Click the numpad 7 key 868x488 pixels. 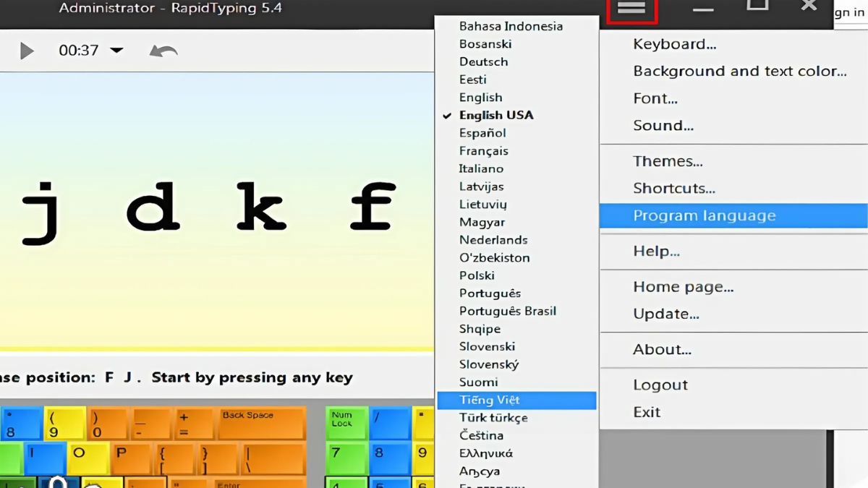tap(346, 459)
